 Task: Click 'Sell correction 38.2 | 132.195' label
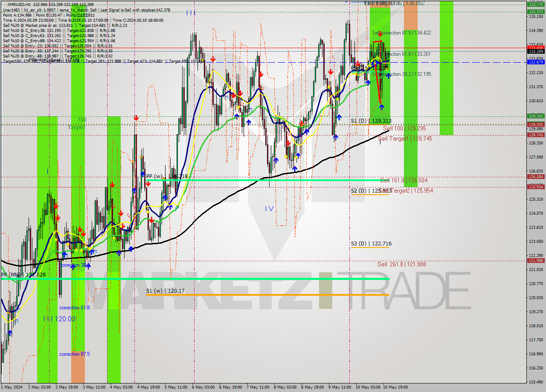[x=401, y=74]
